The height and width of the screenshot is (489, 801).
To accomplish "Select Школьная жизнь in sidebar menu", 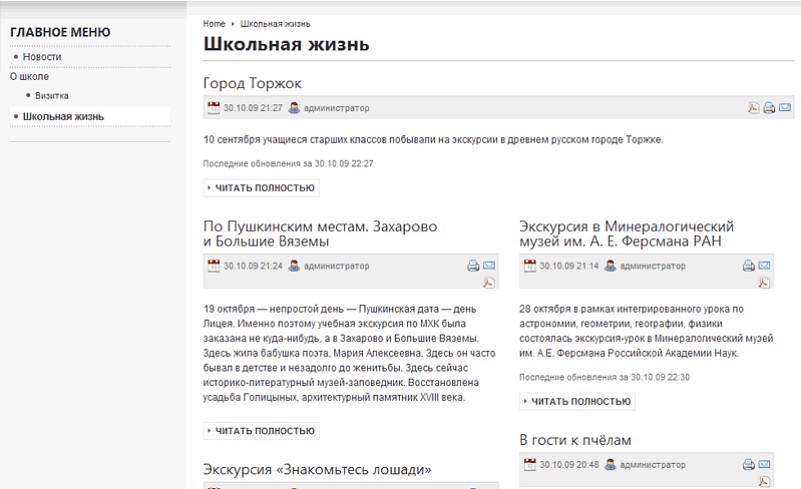I will [63, 117].
